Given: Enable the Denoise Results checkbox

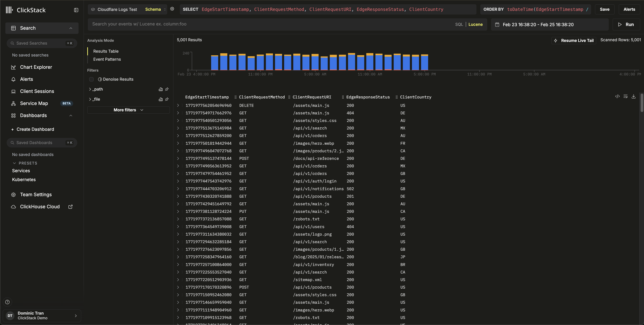Looking at the screenshot, I should point(91,79).
